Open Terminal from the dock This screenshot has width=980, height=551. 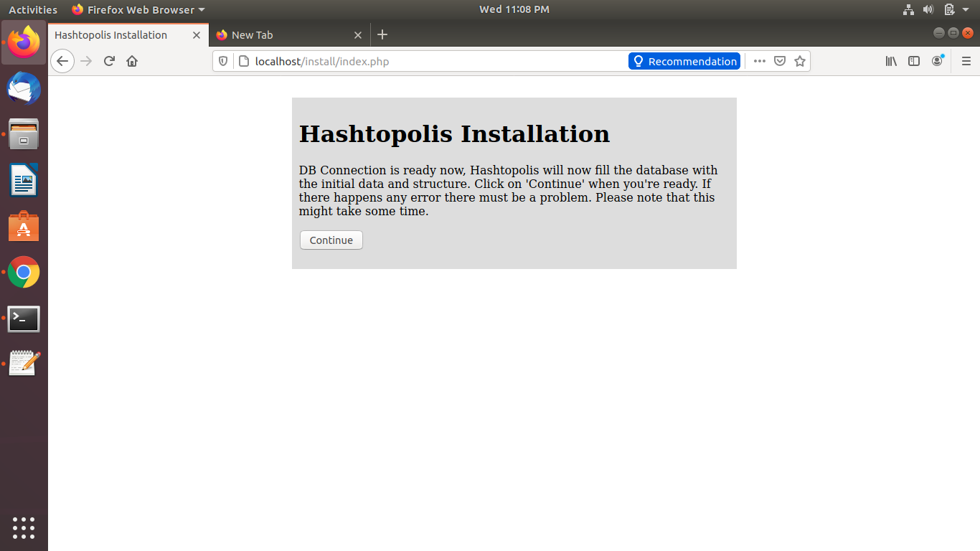24,319
